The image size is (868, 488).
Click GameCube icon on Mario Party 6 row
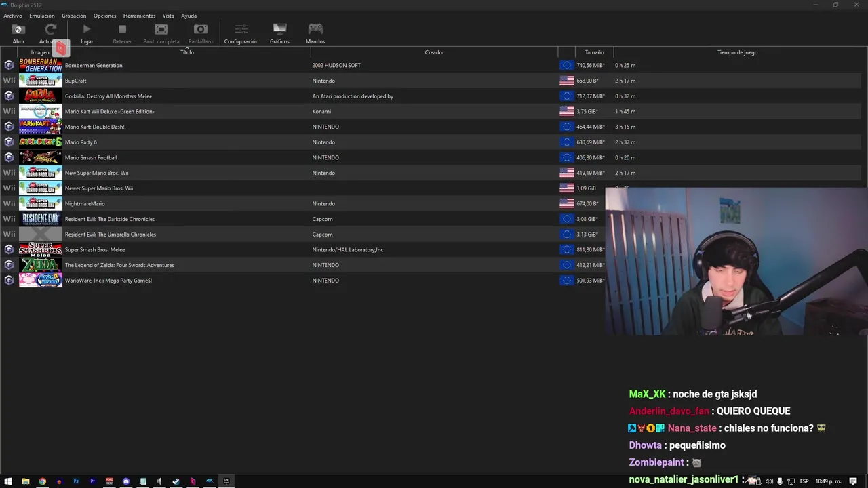[9, 142]
